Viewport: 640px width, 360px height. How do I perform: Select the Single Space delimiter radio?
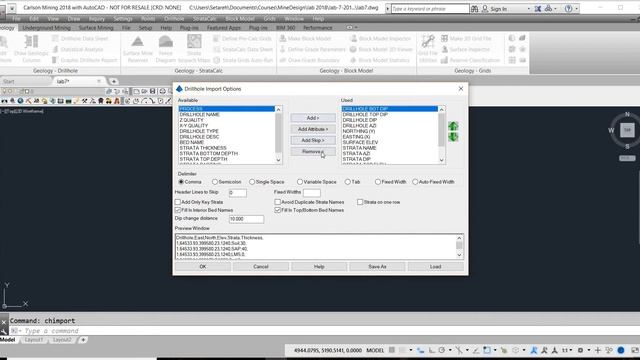pyautogui.click(x=252, y=182)
